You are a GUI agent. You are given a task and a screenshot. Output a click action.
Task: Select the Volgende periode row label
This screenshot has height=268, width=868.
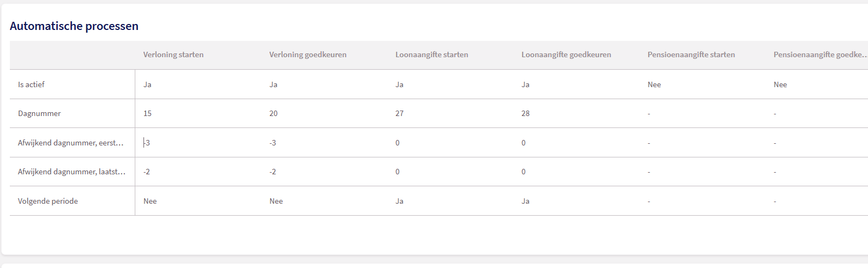coord(48,201)
